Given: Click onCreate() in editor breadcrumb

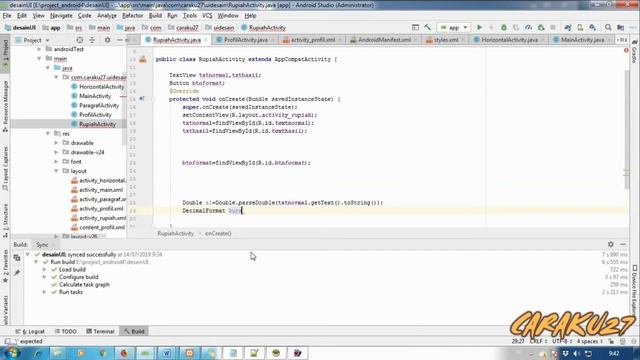Looking at the screenshot, I should tap(218, 233).
